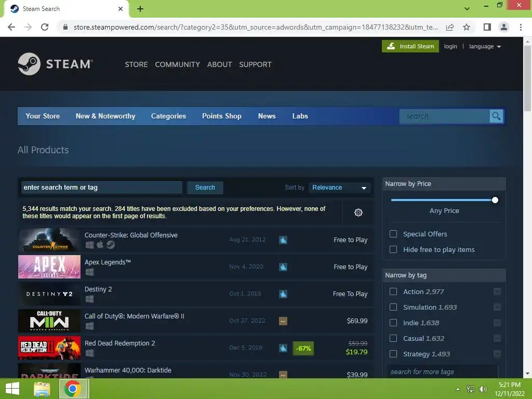
Task: Click the login link
Action: click(x=450, y=46)
